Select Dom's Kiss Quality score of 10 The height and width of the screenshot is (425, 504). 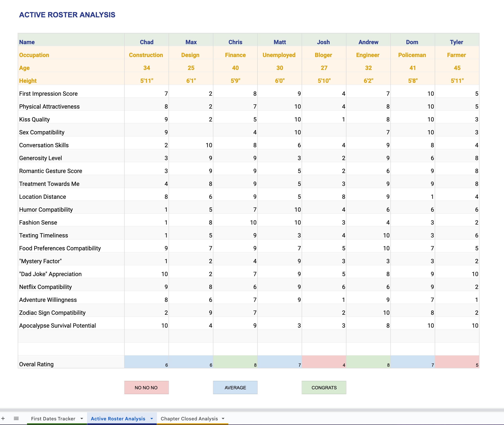(x=412, y=119)
